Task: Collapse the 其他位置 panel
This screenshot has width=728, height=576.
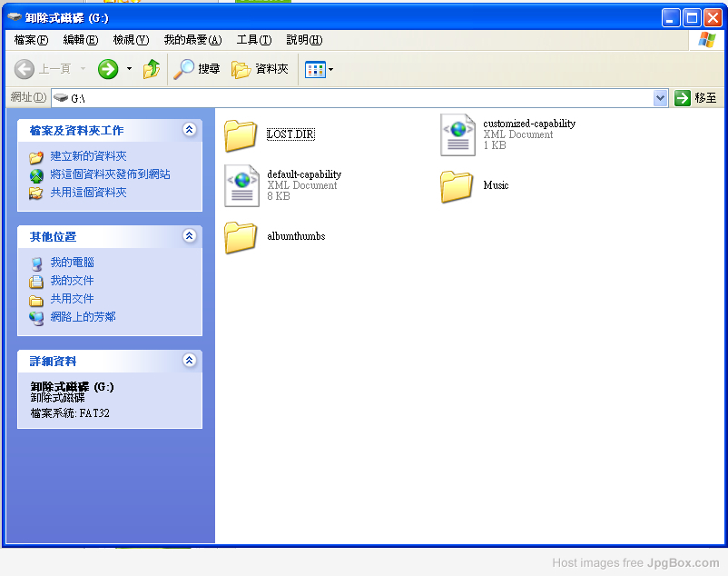Action: [189, 236]
